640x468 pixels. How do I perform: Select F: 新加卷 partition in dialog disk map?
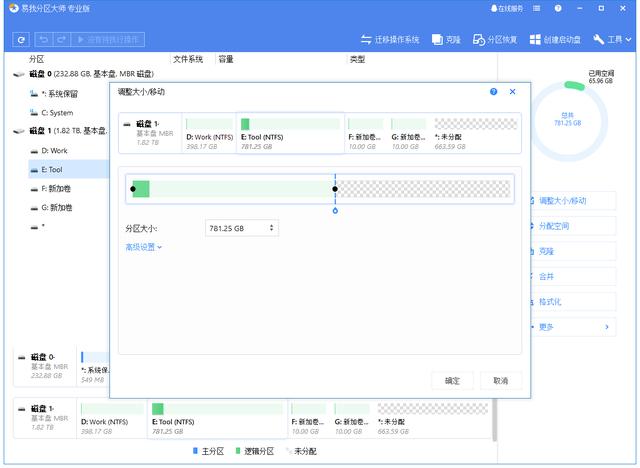click(365, 134)
